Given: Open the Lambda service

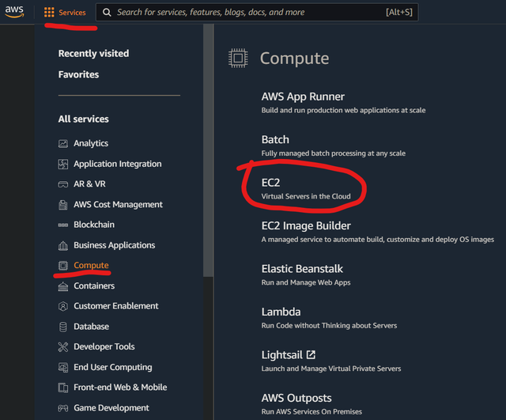Looking at the screenshot, I should [281, 312].
